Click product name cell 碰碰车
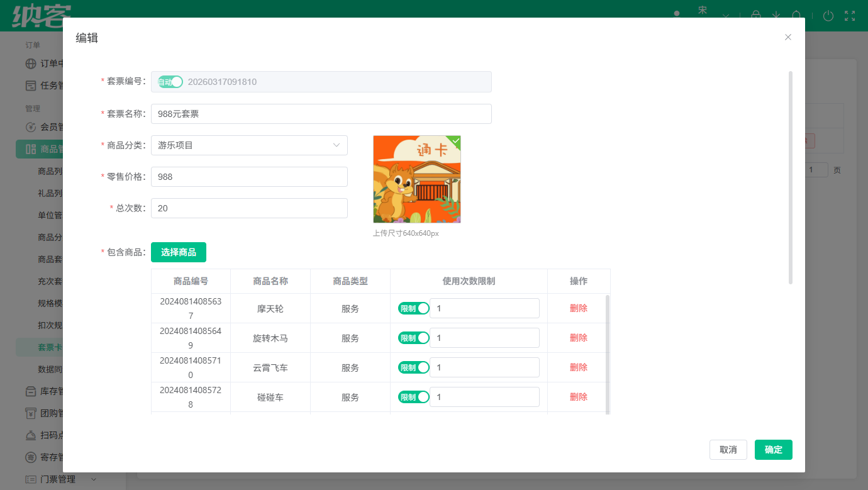 pyautogui.click(x=270, y=397)
